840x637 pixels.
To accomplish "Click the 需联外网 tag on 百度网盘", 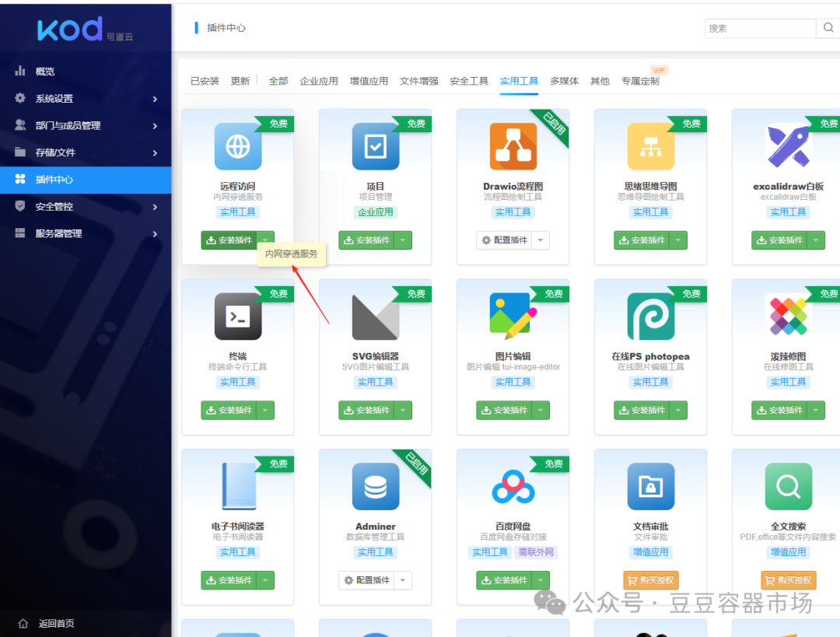I will tap(536, 551).
